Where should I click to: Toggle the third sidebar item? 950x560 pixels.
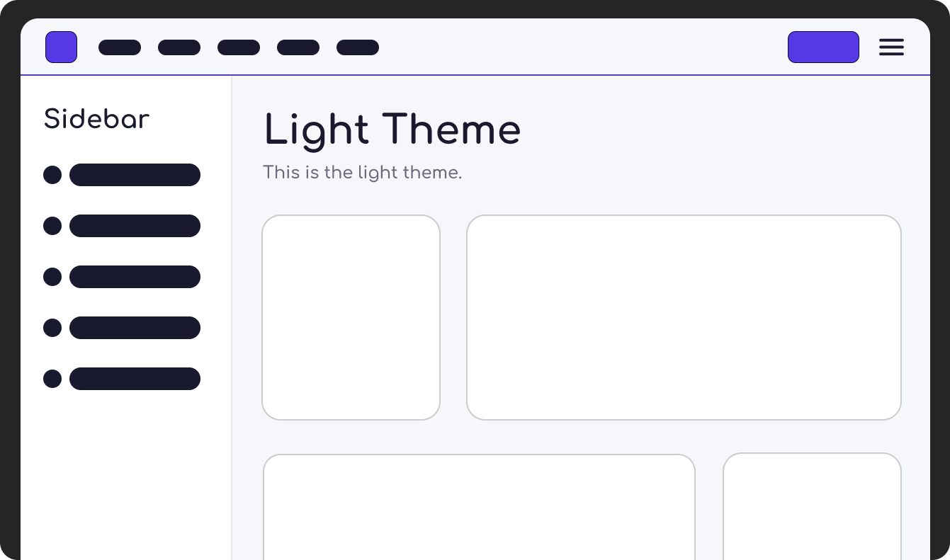pos(135,277)
